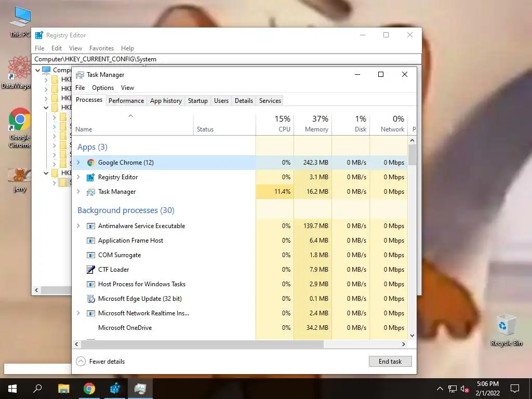Image resolution: width=532 pixels, height=399 pixels.
Task: Open the Users tab
Action: [221, 101]
